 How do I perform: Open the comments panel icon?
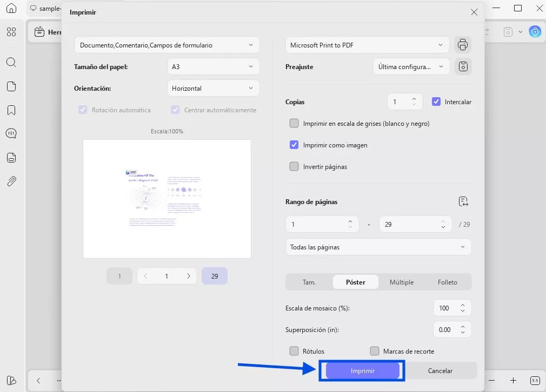pyautogui.click(x=11, y=133)
